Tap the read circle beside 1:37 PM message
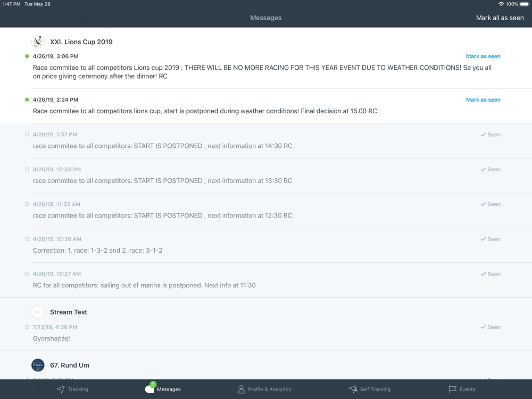The height and width of the screenshot is (399, 532). (x=27, y=135)
